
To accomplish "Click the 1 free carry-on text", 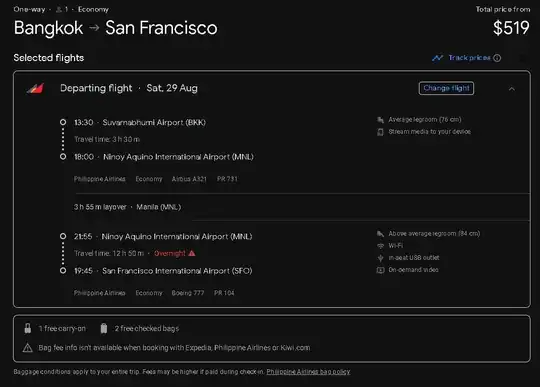I will (62, 328).
